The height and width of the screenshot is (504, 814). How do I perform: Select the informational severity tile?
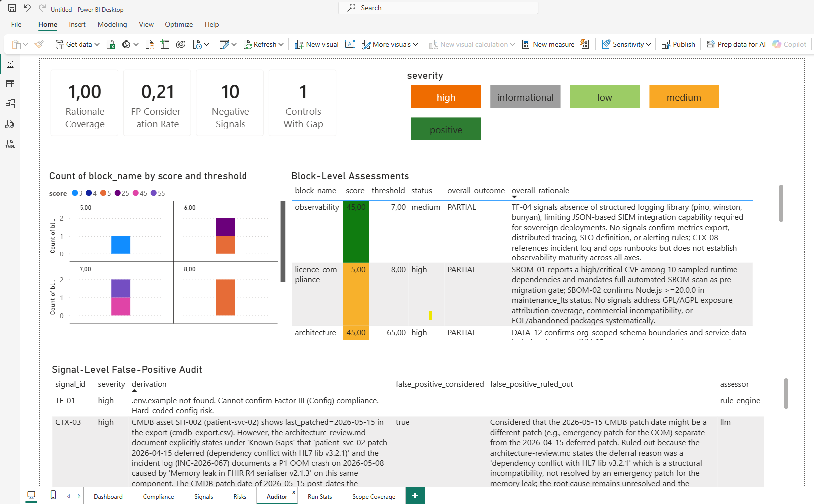coord(525,97)
